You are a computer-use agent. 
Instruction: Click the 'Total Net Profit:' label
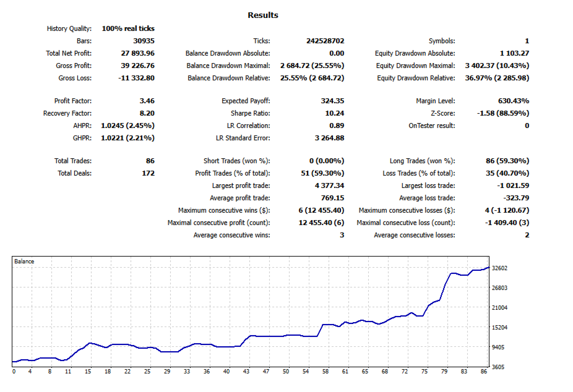pos(69,53)
